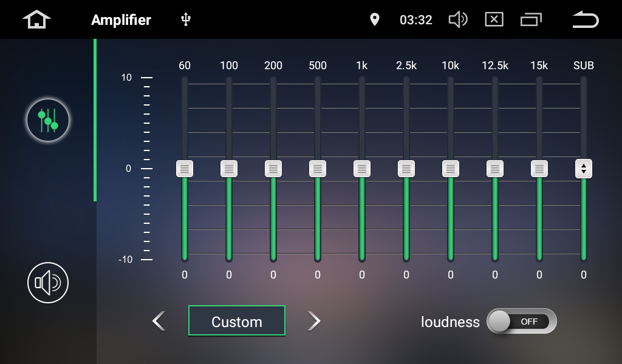Tap the volume speaker icon in status bar
Viewport: 622px width, 364px height.
coord(457,19)
